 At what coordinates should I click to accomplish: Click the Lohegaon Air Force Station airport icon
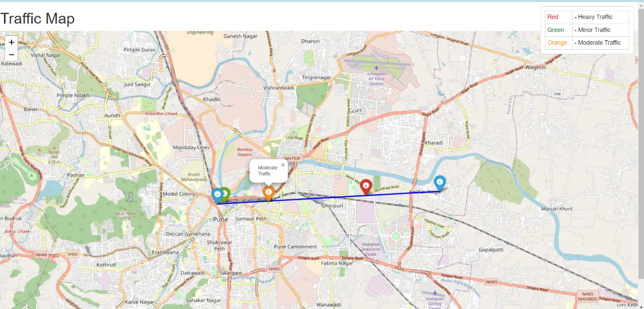point(377,67)
